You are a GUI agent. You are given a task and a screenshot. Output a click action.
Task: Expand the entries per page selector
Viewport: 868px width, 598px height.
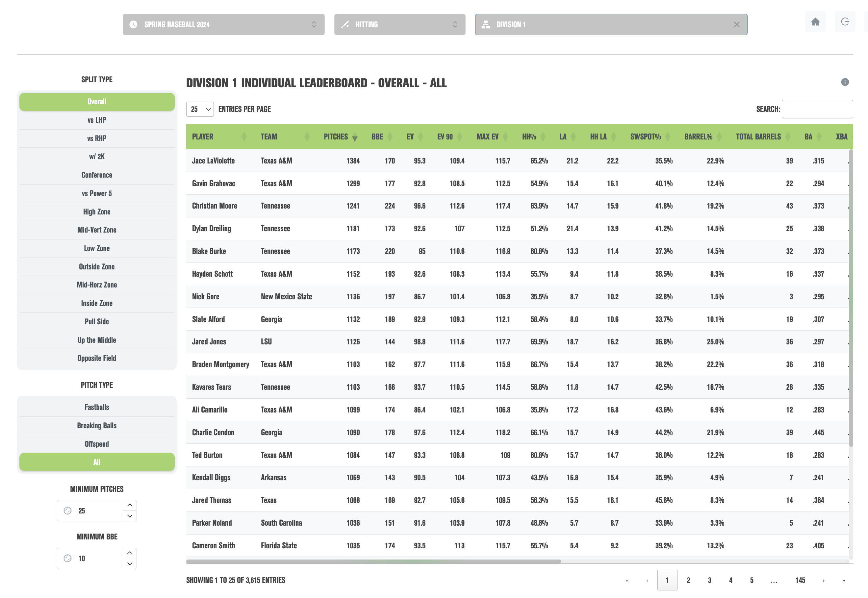(x=200, y=110)
